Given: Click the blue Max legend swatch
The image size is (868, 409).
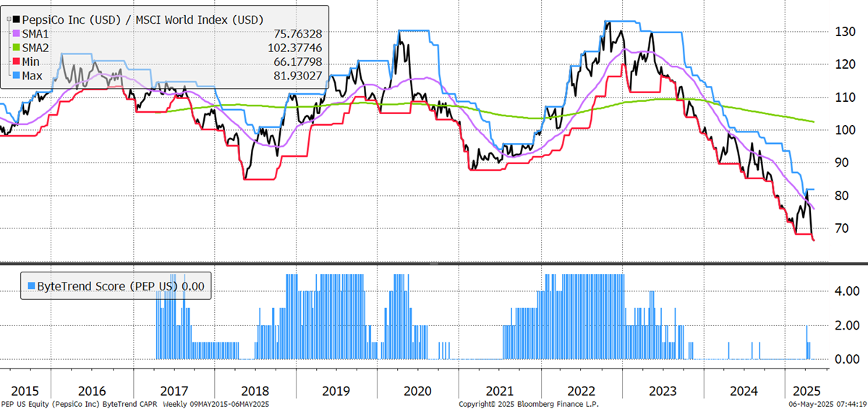Looking at the screenshot, I should coord(17,76).
